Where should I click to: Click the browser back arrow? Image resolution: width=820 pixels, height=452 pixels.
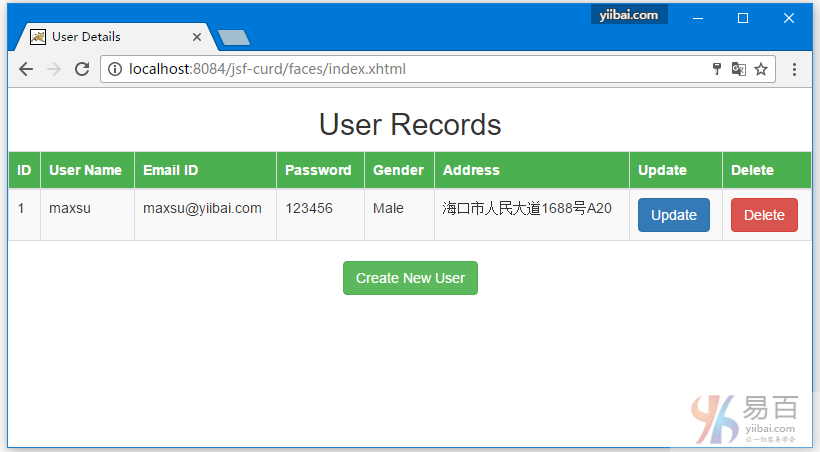click(26, 69)
